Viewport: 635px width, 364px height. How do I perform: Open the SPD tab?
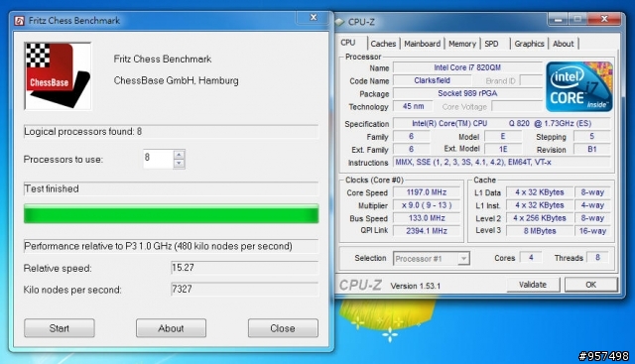point(491,44)
